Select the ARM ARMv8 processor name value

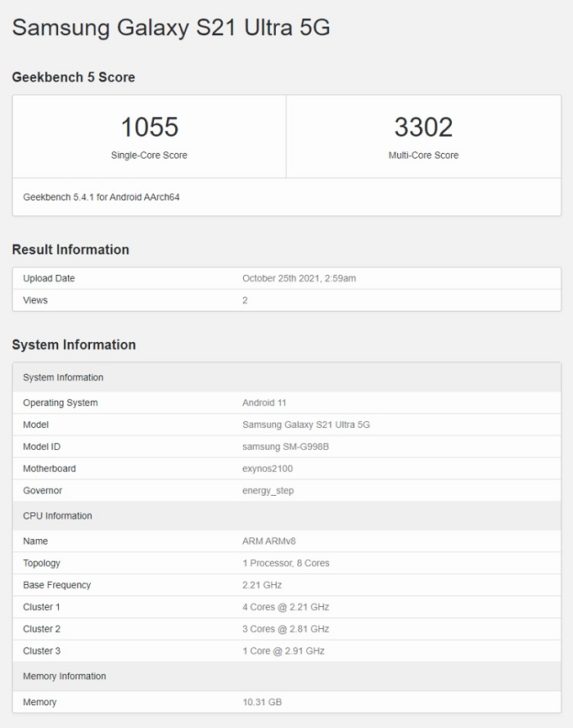click(266, 541)
